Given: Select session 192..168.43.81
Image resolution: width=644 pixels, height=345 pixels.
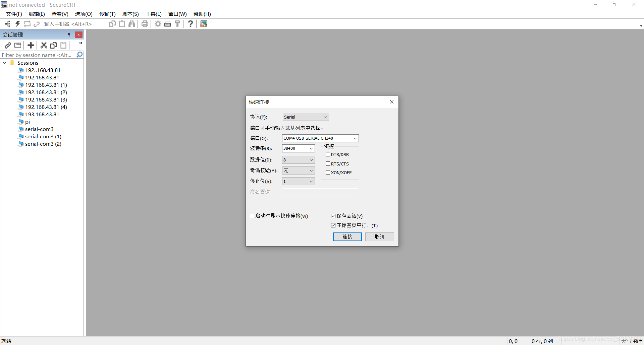Looking at the screenshot, I should click(x=43, y=70).
